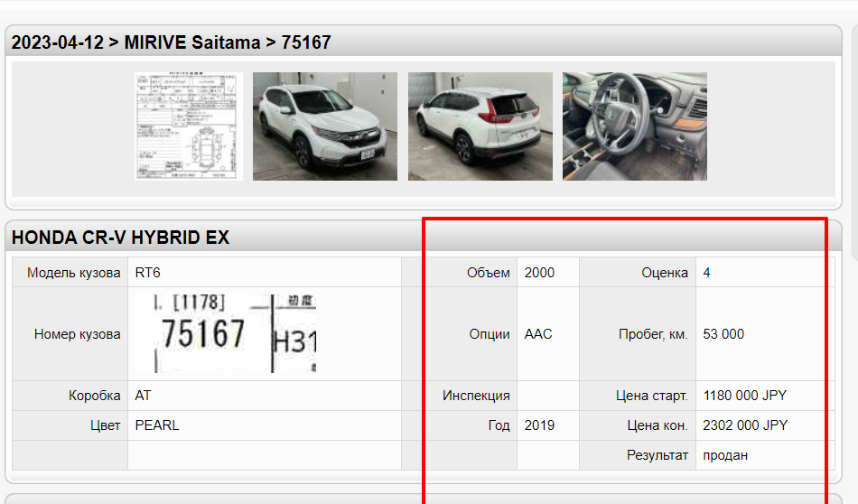Click the Год label
This screenshot has width=858, height=504.
point(499,425)
